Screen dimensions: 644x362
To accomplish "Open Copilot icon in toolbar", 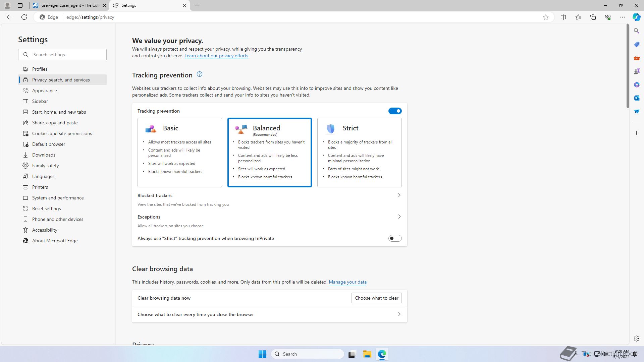I will (636, 17).
